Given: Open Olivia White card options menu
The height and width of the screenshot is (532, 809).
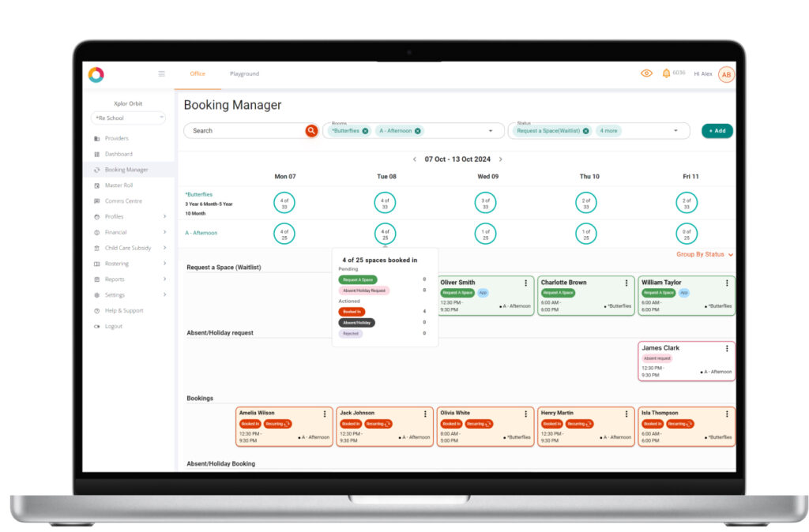Looking at the screenshot, I should click(x=525, y=414).
